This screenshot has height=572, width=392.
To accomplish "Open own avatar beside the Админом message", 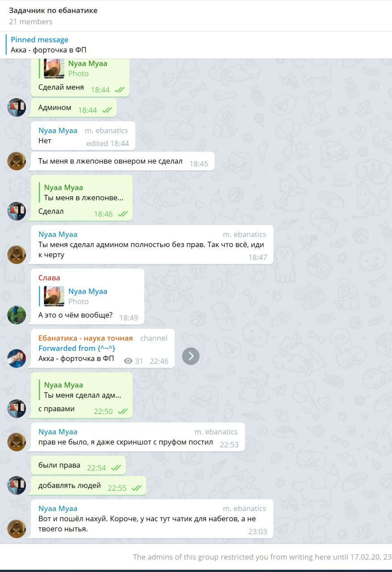I will coord(17,108).
